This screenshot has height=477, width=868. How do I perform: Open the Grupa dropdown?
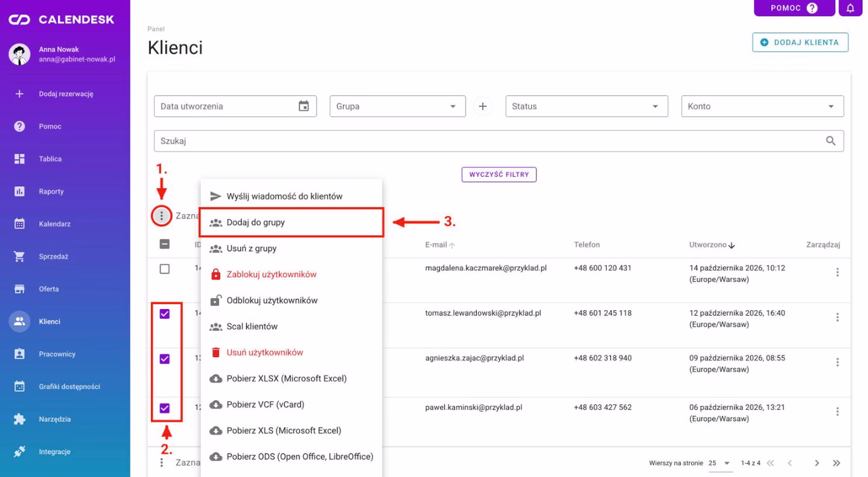coord(398,106)
